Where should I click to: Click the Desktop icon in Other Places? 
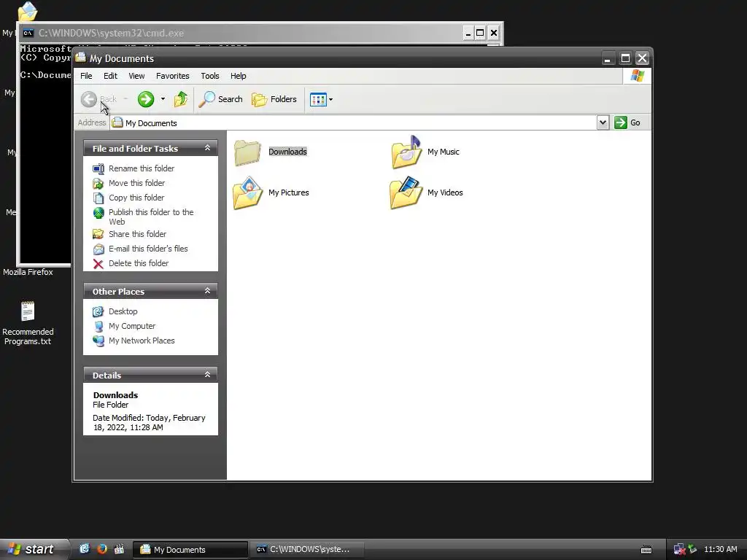(x=98, y=311)
